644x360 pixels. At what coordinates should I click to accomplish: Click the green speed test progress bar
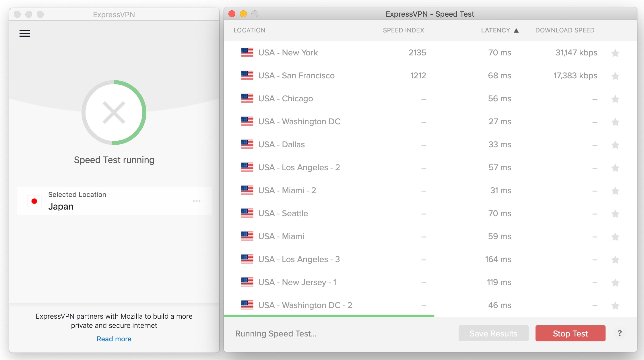pos(329,316)
